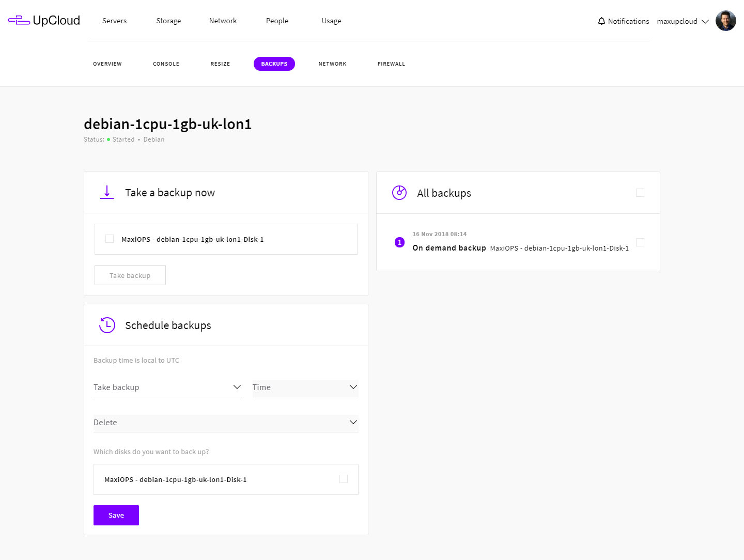The image size is (744, 560).
Task: Click the user profile avatar
Action: pos(725,21)
